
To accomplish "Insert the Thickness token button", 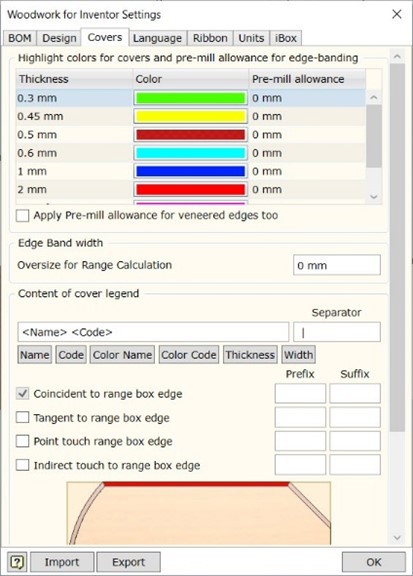I will [250, 354].
